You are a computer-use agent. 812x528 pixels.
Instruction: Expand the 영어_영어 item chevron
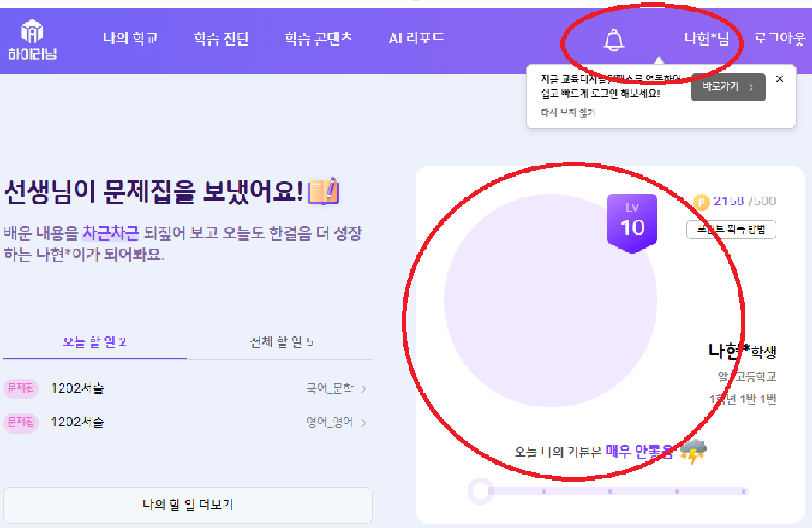[364, 423]
